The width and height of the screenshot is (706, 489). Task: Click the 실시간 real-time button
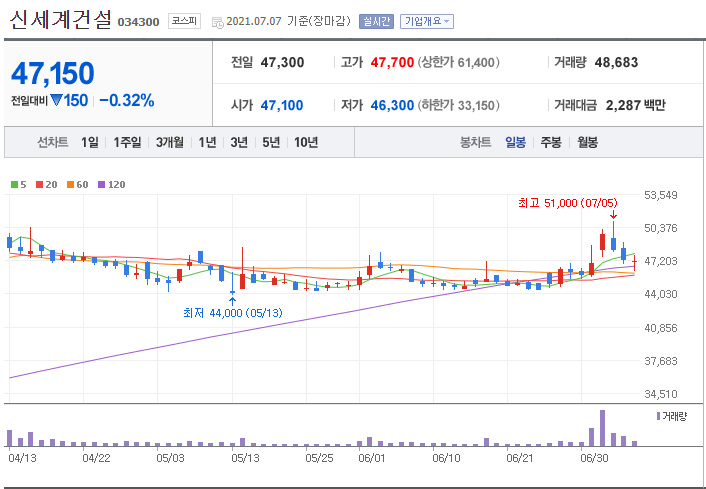coord(376,21)
